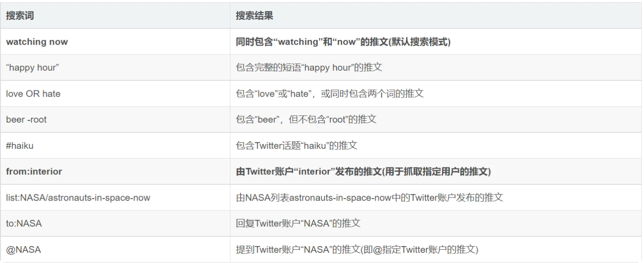The image size is (644, 263).
Task: Select the 提到Twitter账户 NASA mention description
Action: (357, 250)
